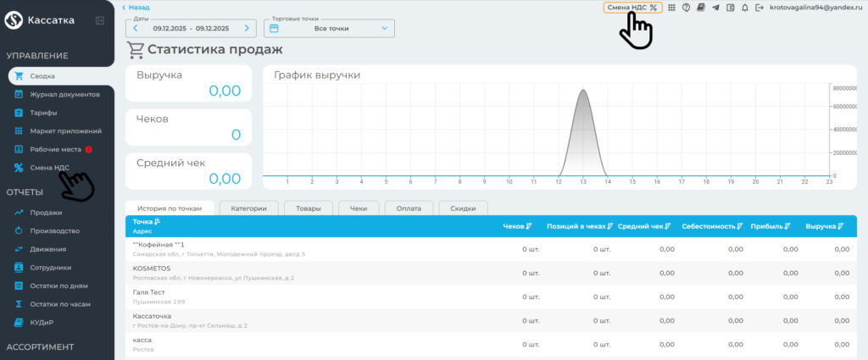The height and width of the screenshot is (360, 868).
Task: Go to next date with right arrow
Action: (247, 29)
